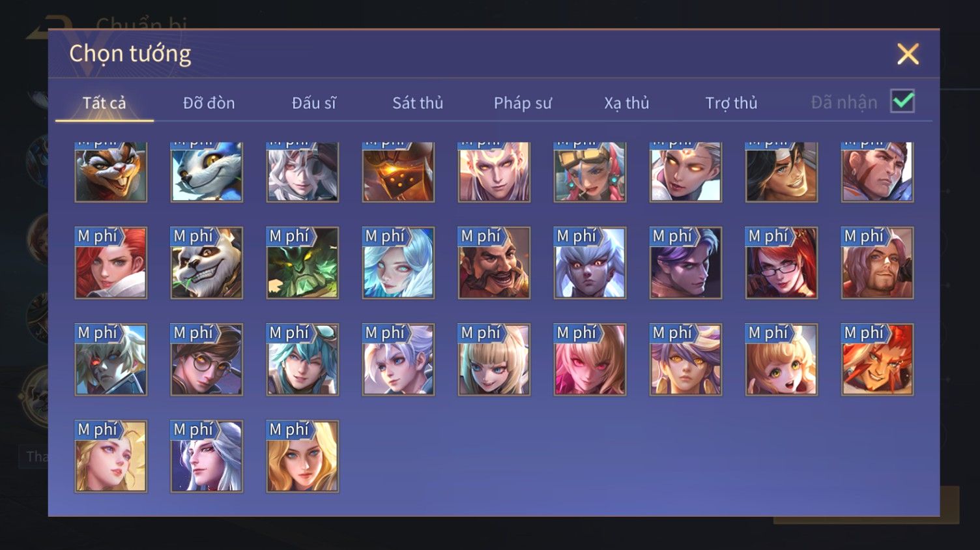Switch to the Pháp sư tab

coord(523,103)
